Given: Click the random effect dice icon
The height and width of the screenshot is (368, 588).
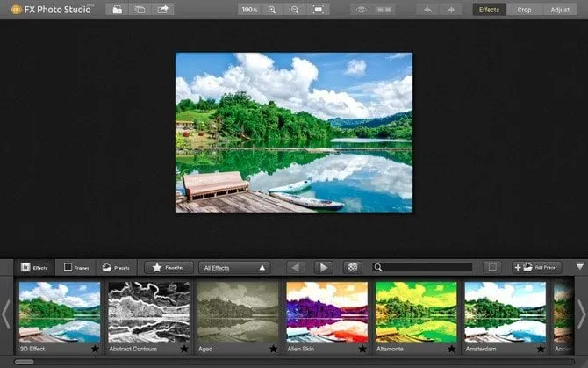Looking at the screenshot, I should (x=351, y=267).
